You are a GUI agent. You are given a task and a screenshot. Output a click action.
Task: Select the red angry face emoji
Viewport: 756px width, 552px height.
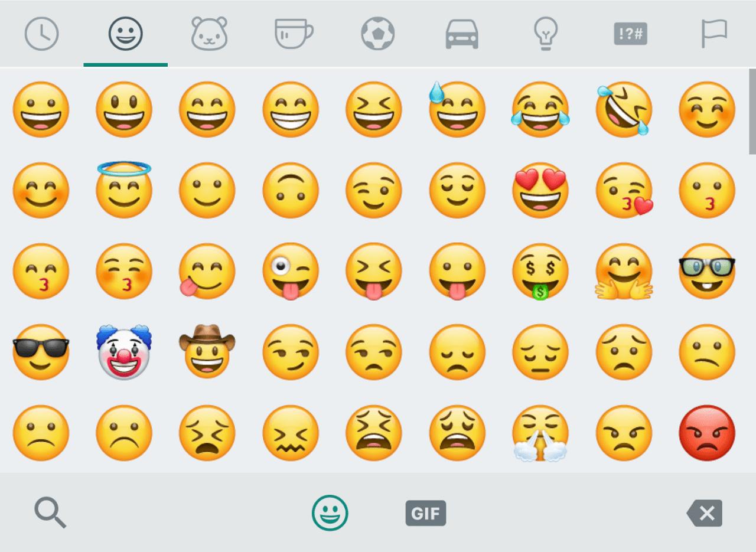coord(708,433)
